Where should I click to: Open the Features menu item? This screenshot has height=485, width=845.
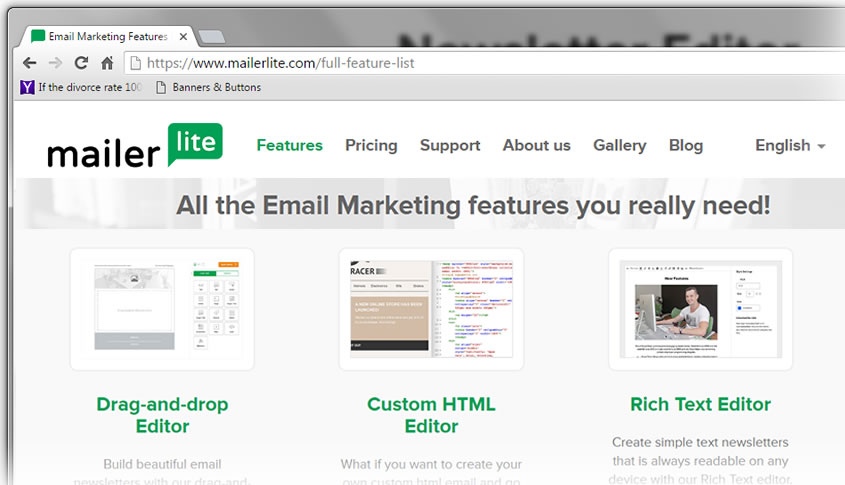[289, 146]
